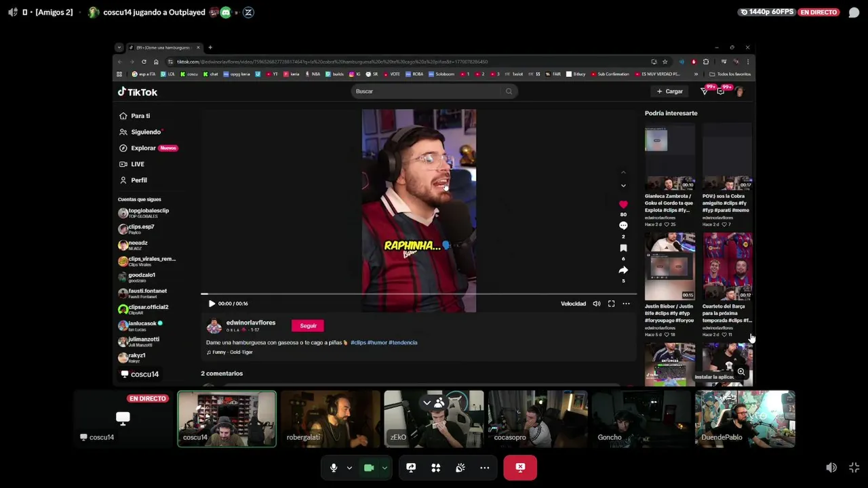Adjust stream volume speaker icon
868x488 pixels.
click(831, 468)
